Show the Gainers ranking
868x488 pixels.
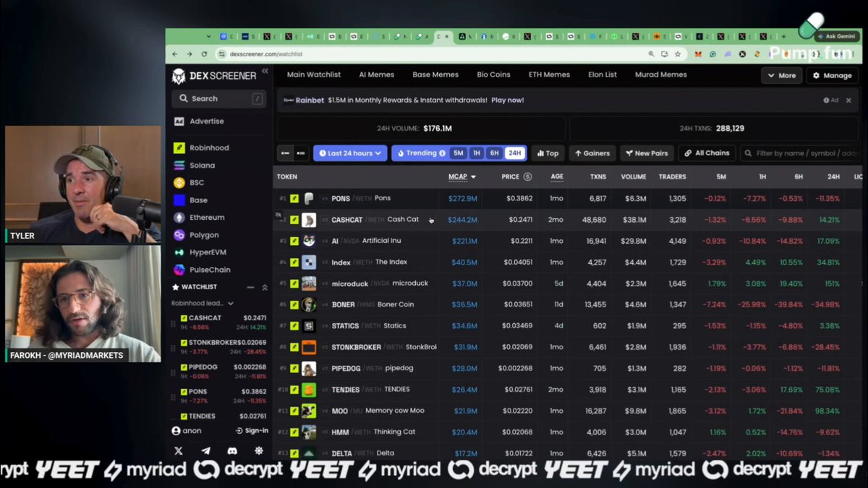592,153
